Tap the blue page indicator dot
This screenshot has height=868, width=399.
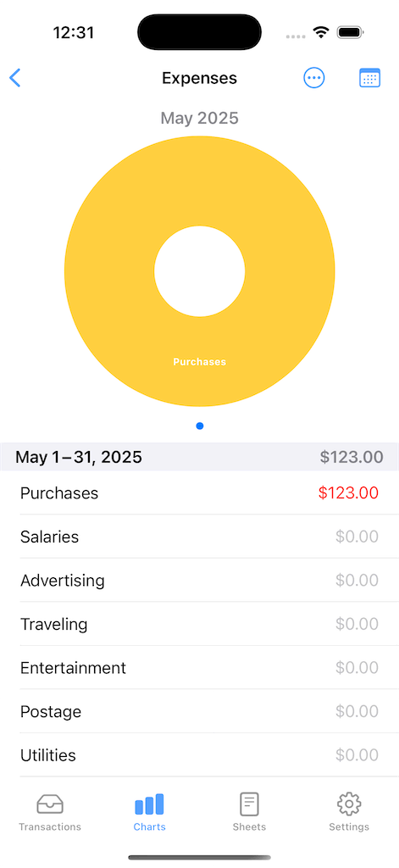pos(200,426)
